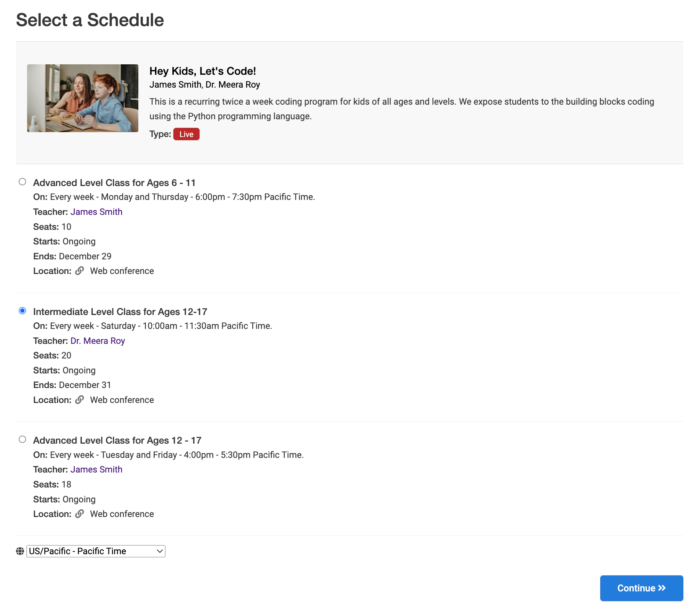Select the Intermediate Level Class for Ages 12-17
The height and width of the screenshot is (614, 700).
[x=23, y=310]
